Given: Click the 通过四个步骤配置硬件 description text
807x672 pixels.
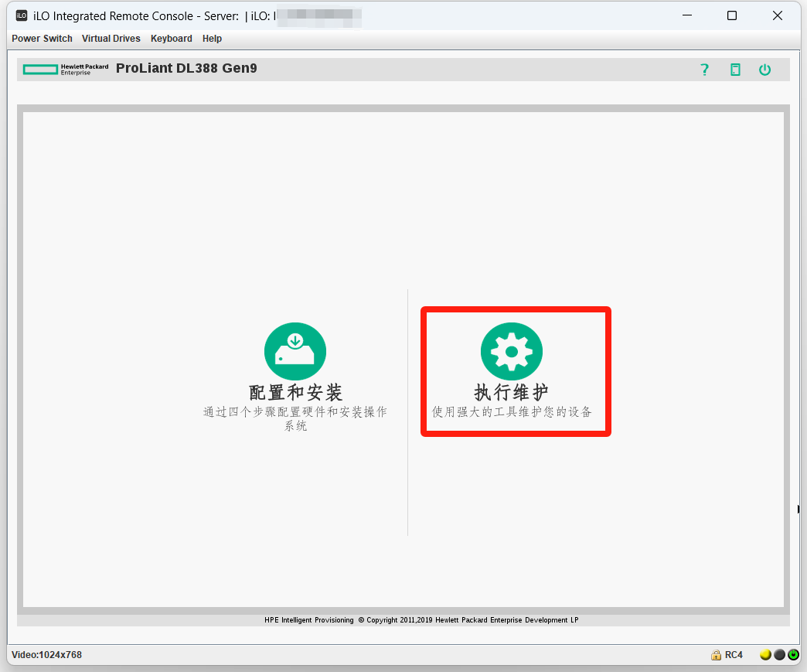Looking at the screenshot, I should [x=295, y=412].
